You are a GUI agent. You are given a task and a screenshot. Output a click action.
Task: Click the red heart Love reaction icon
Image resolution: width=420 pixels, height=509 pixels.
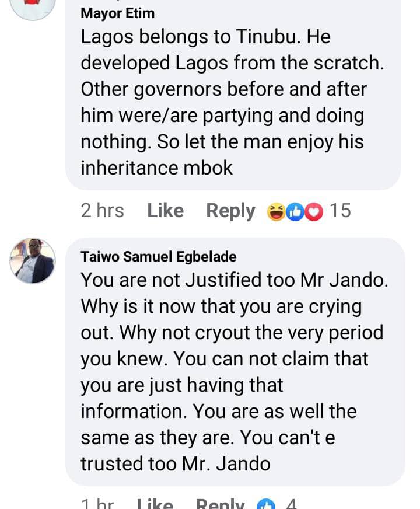313,211
